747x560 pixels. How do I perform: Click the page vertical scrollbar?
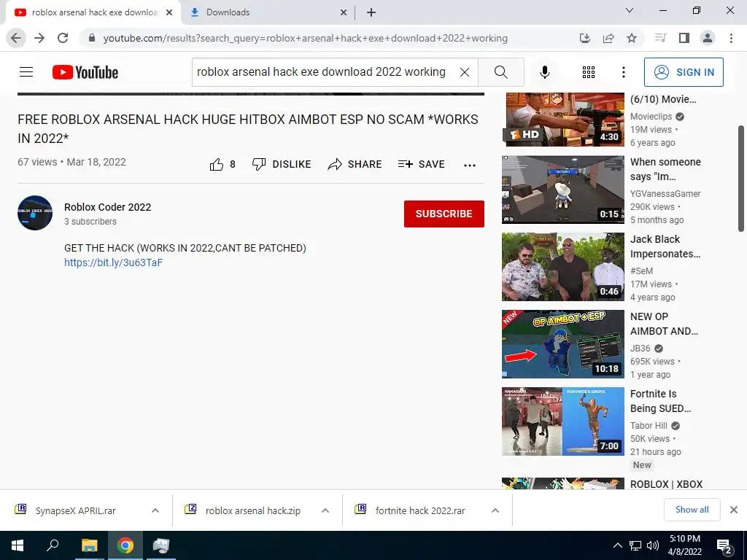tap(741, 179)
